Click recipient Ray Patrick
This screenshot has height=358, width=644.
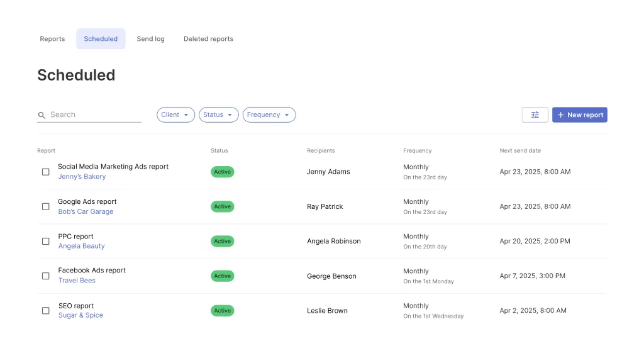325,206
